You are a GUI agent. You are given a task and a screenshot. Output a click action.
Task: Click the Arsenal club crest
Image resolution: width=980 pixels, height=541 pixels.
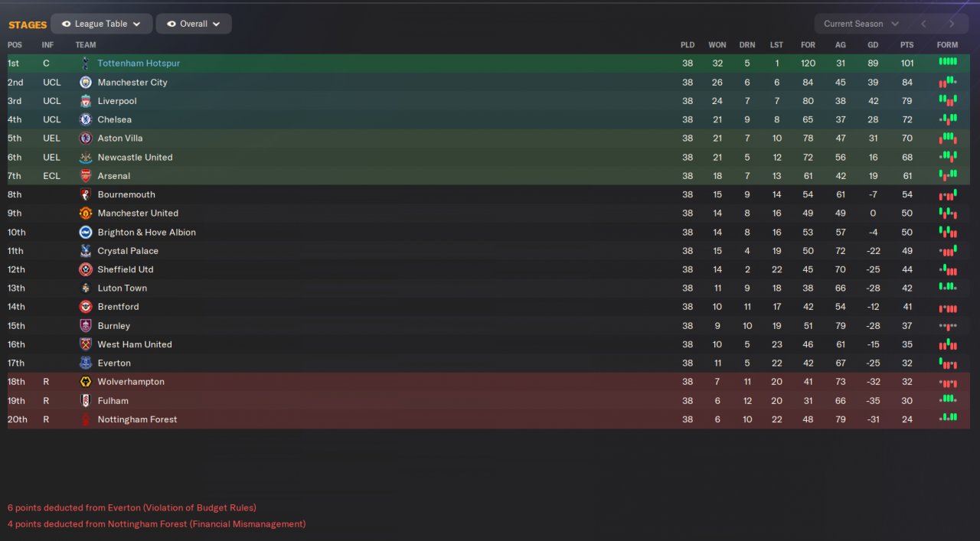click(86, 176)
